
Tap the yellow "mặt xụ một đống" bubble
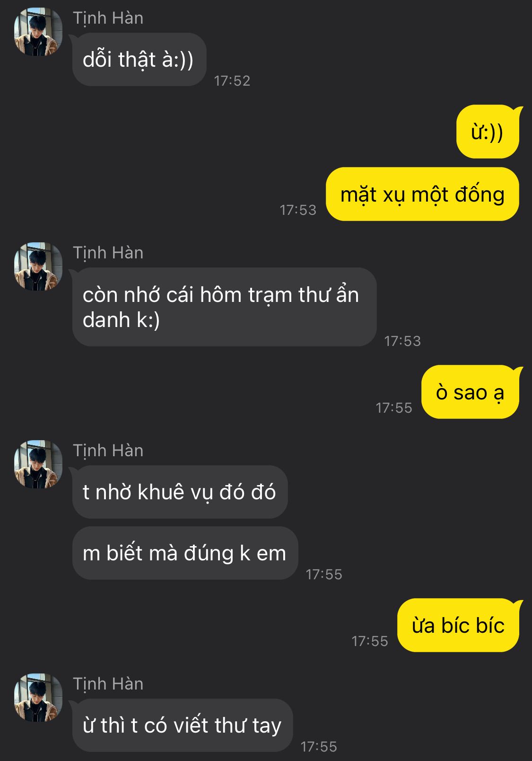pos(422,194)
